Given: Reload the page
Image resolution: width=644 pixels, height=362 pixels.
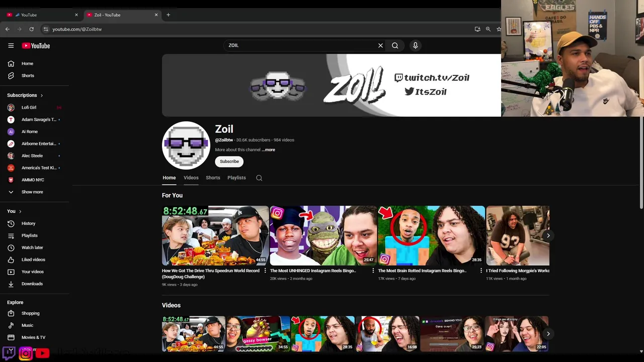Looking at the screenshot, I should (x=31, y=29).
